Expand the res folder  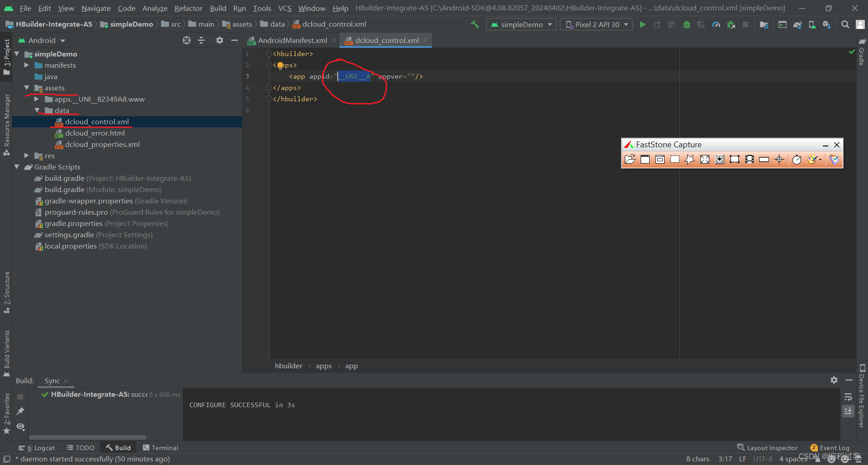coord(27,155)
